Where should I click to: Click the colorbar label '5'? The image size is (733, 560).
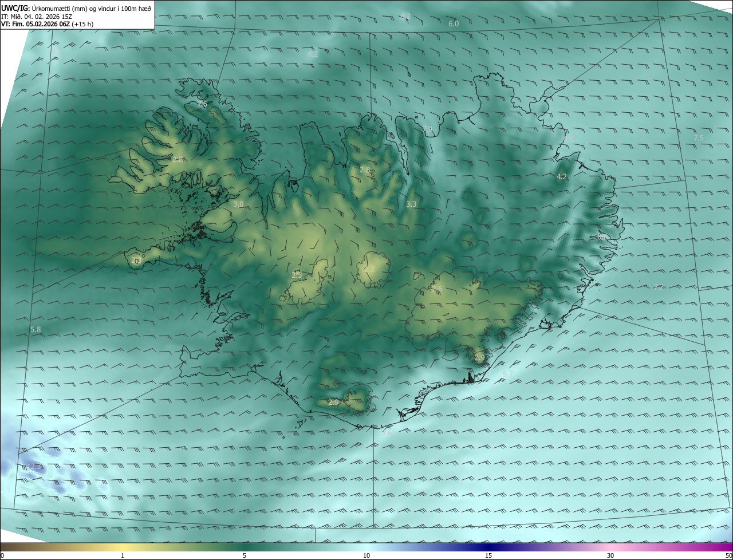[x=245, y=555]
